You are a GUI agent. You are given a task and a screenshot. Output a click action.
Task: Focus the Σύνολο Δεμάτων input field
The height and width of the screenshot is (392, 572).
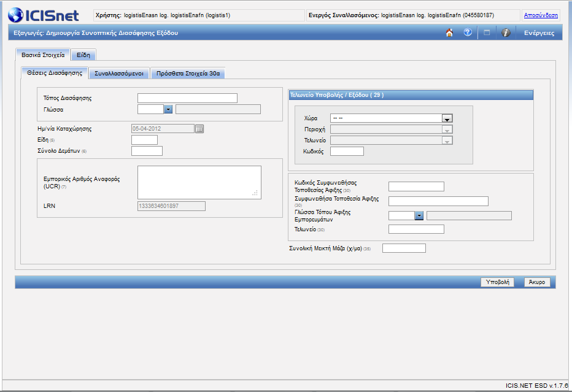click(x=147, y=151)
